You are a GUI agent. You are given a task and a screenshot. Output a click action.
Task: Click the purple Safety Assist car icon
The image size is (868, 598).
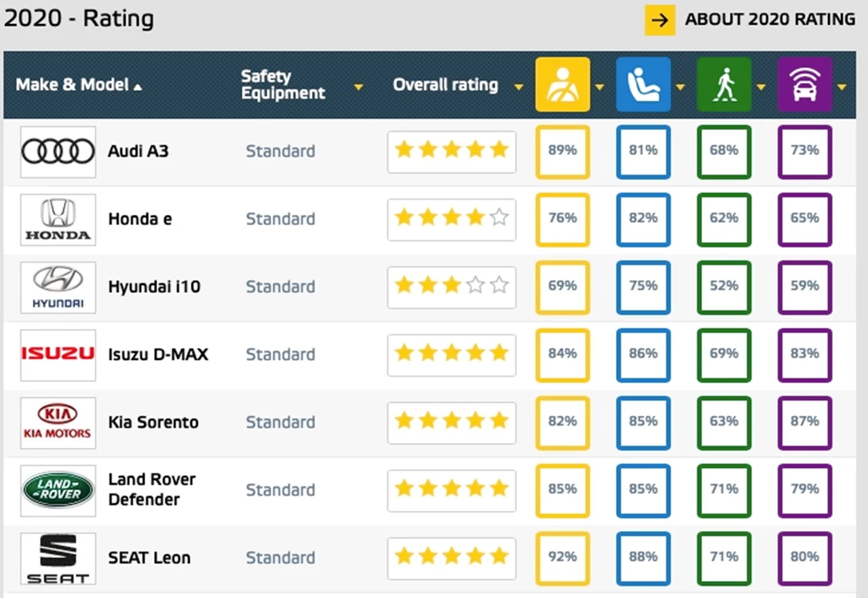coord(804,85)
